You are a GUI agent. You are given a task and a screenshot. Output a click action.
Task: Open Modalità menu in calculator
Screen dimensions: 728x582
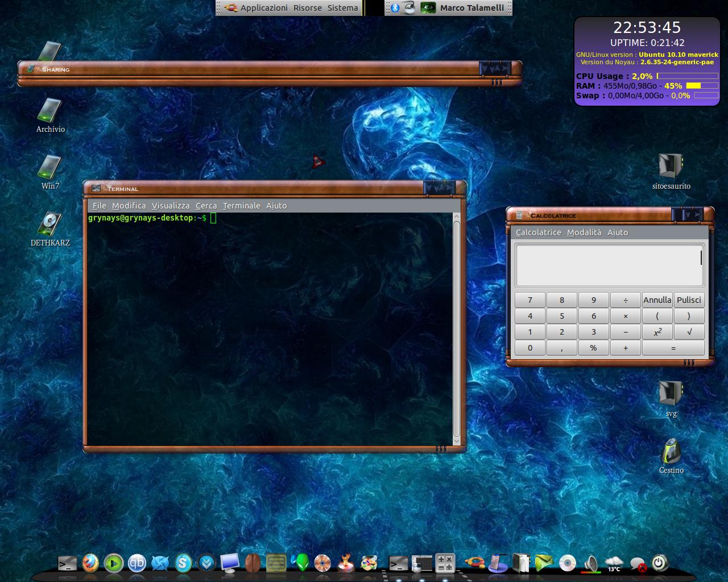(x=584, y=232)
